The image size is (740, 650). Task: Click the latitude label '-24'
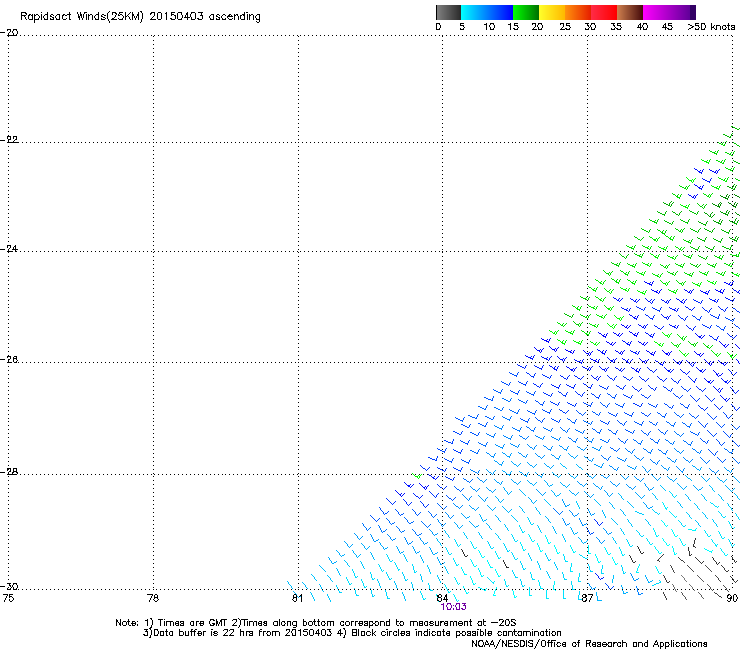[x=9, y=249]
